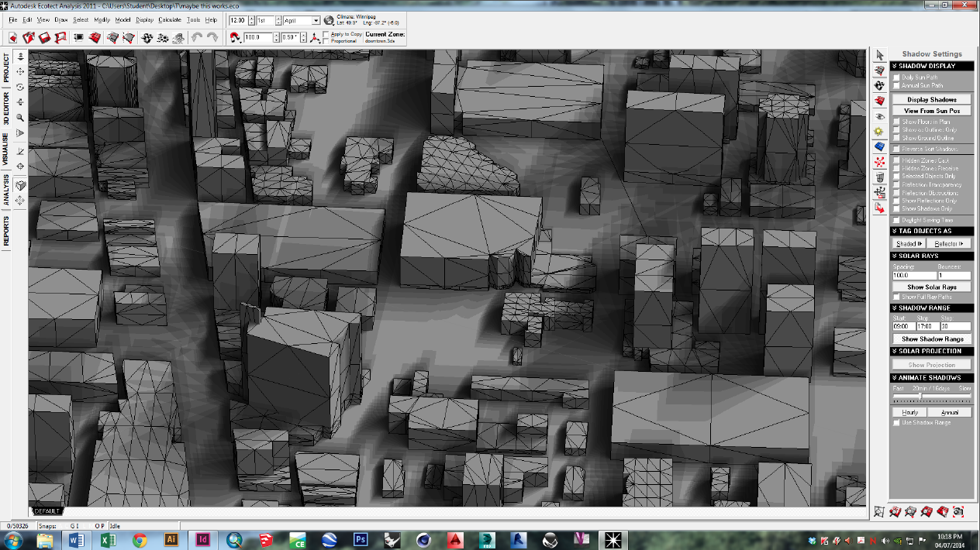Toggle the Daylight Saving Time checkbox

click(897, 220)
